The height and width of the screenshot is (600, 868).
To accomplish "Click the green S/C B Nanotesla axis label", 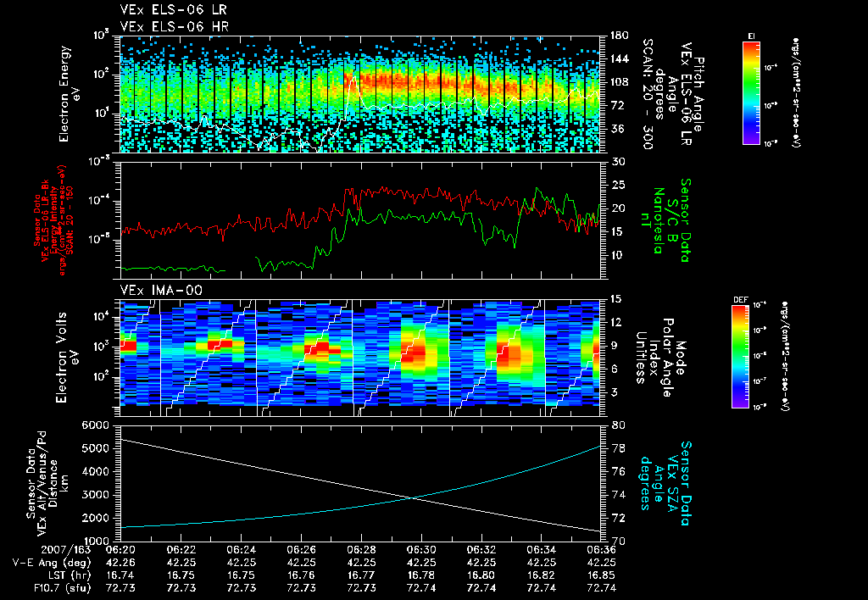I will [x=671, y=219].
